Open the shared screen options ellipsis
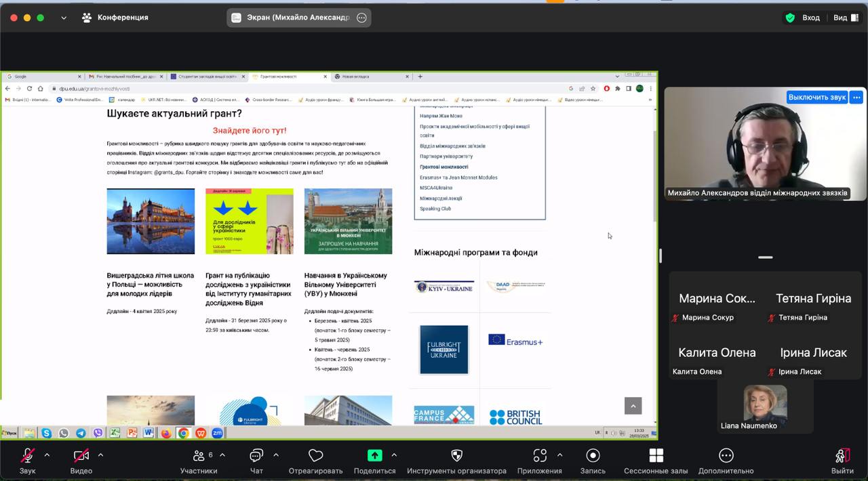 (361, 18)
